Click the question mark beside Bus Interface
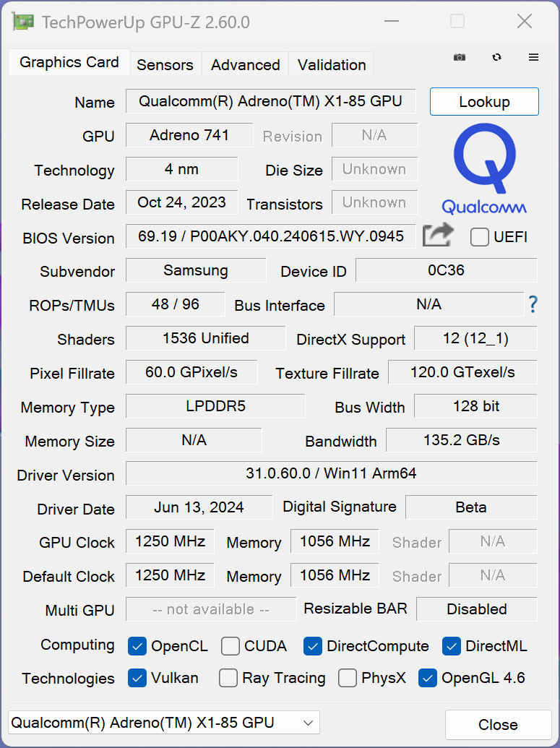 click(533, 304)
